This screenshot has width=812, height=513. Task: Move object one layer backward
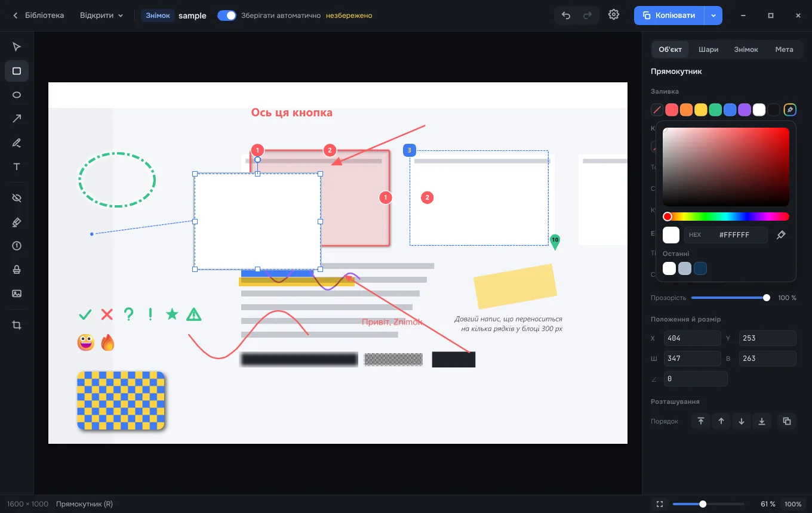click(742, 421)
